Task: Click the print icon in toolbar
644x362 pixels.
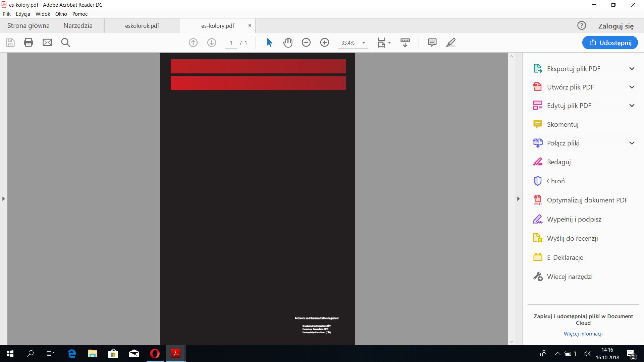Action: coord(29,43)
